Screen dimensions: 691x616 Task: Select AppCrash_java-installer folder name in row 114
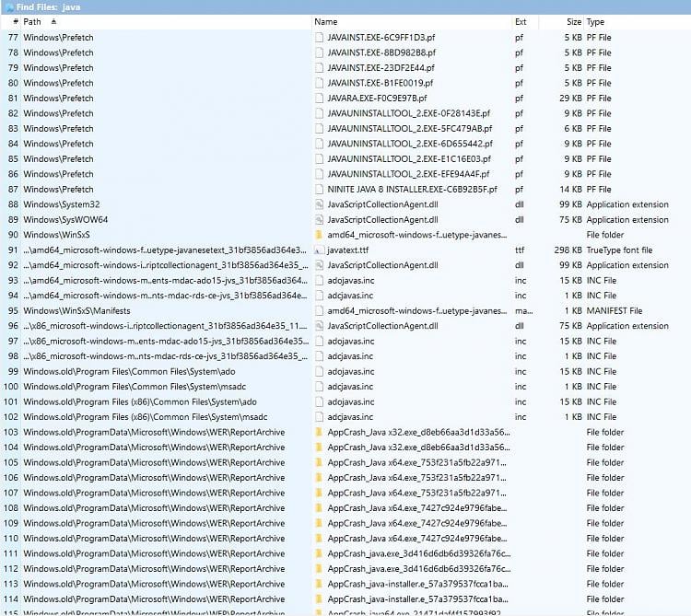pyautogui.click(x=417, y=599)
